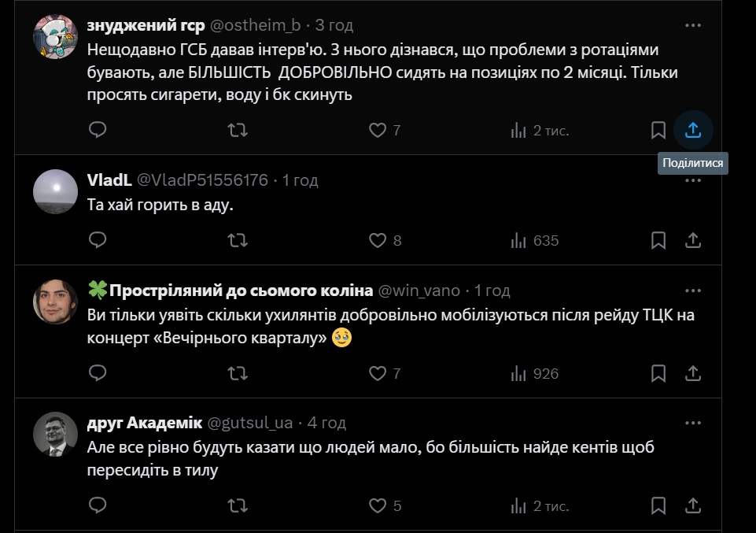
Task: Reply to the ostheim_b tweet
Action: tap(98, 130)
